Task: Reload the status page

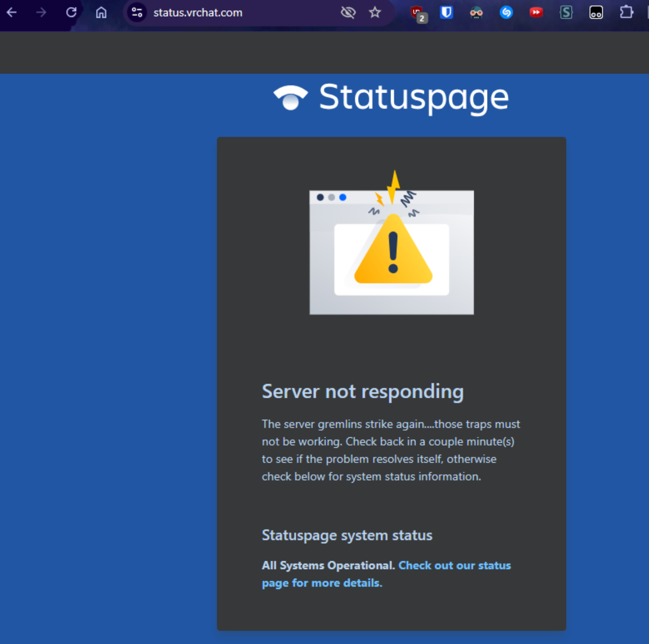Action: pyautogui.click(x=71, y=13)
